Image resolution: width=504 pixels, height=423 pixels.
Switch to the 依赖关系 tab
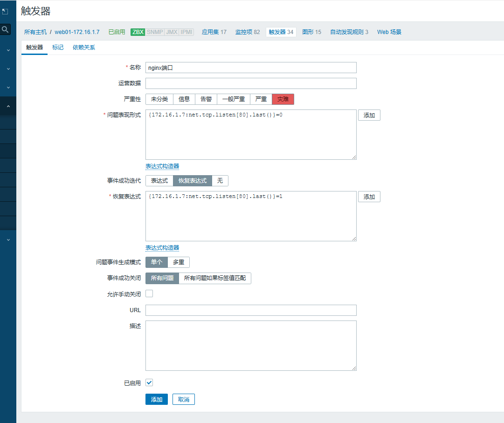pyautogui.click(x=84, y=48)
